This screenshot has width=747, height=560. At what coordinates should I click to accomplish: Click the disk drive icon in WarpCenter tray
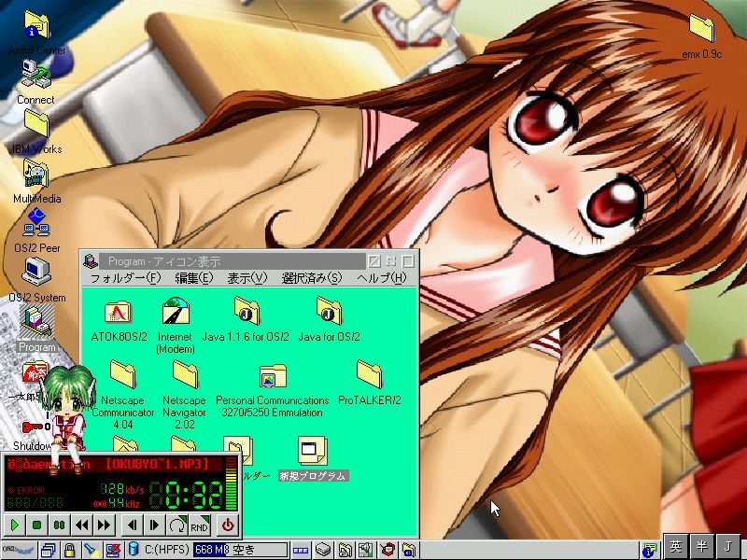coord(323,551)
